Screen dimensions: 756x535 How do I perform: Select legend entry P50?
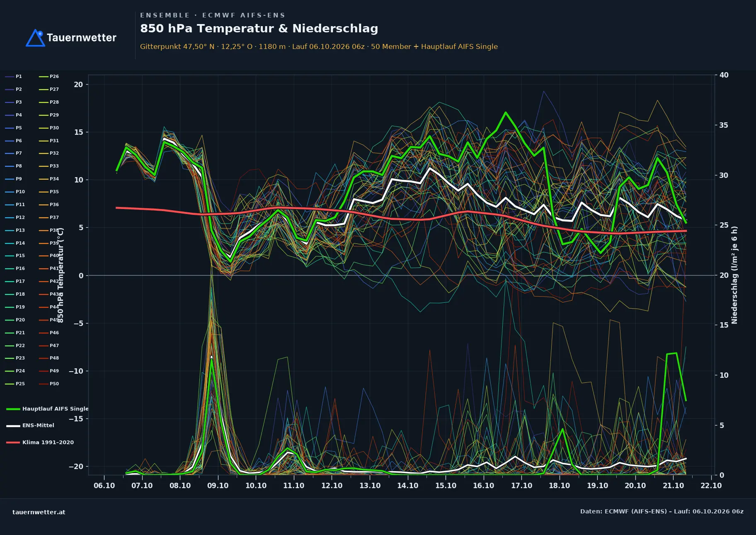tap(49, 384)
